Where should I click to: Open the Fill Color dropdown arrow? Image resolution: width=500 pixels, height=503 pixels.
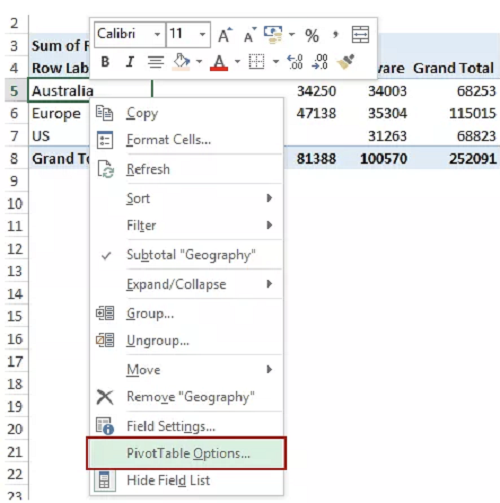point(199,62)
